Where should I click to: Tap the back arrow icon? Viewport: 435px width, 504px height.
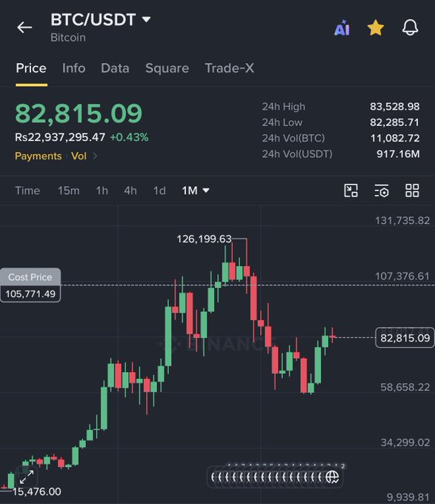24,27
